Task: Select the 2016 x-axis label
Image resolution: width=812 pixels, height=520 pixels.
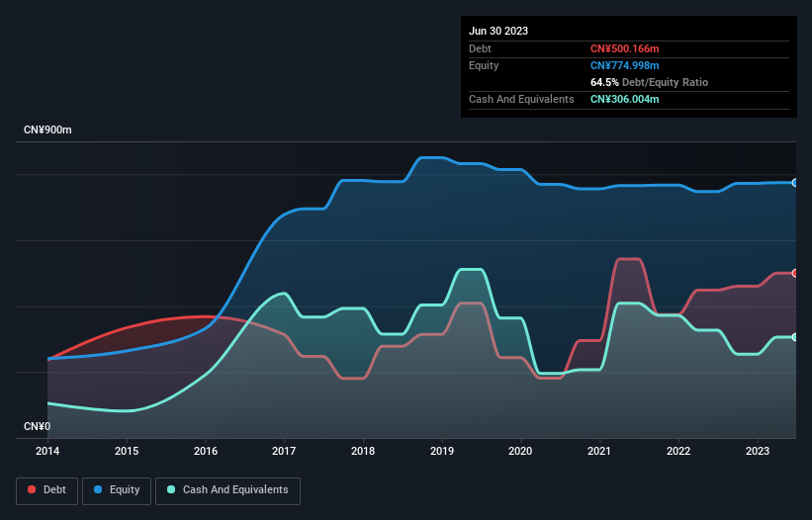Action: [x=206, y=451]
